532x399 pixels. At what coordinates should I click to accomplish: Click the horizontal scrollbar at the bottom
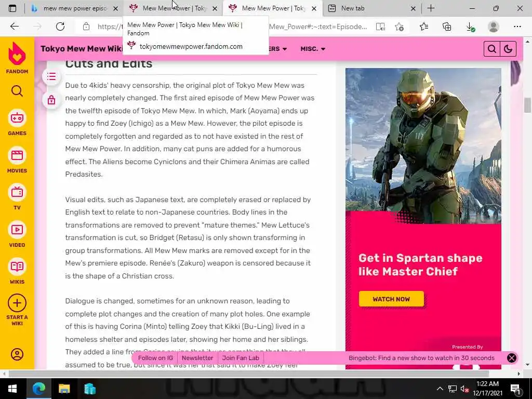point(248,374)
